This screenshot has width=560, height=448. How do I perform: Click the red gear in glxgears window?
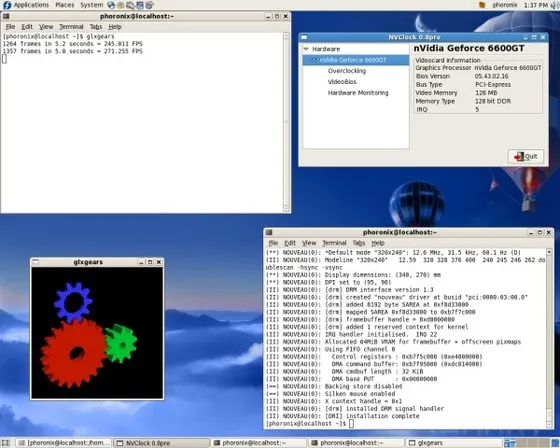(73, 354)
